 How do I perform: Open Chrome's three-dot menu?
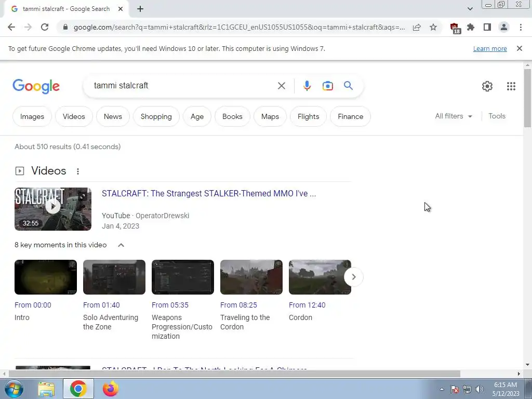tap(521, 27)
